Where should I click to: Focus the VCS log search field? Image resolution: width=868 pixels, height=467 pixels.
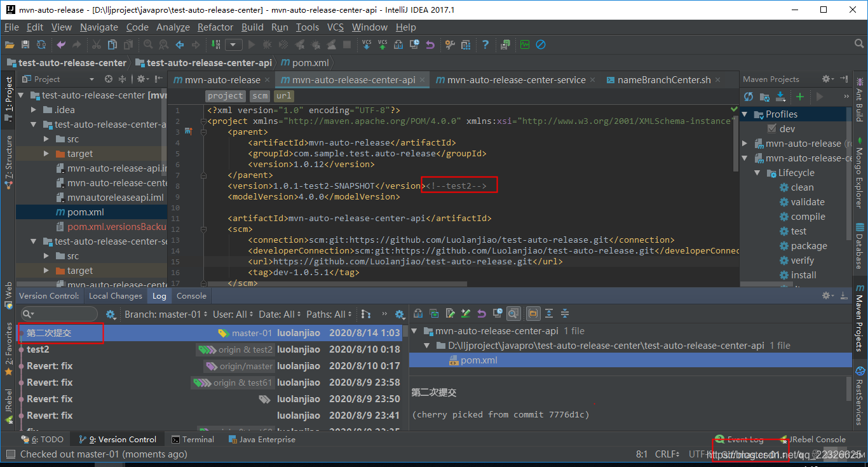pos(59,314)
